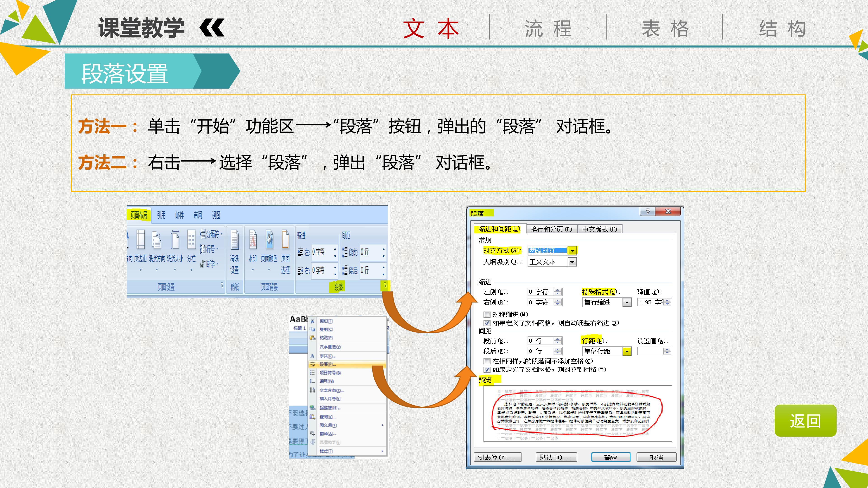Tick the 在相同样式的段落间不添加空格 checkbox
This screenshot has width=868, height=488.
coord(487,361)
